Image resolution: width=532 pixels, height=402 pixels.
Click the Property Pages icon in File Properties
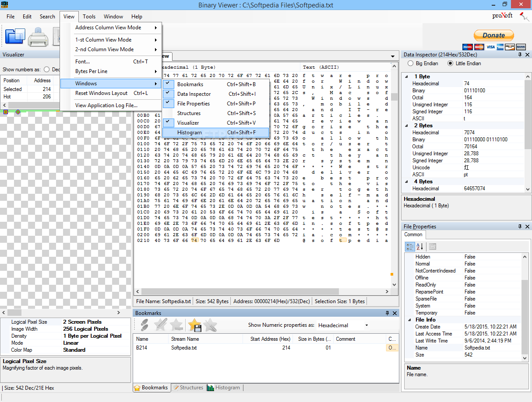click(x=432, y=247)
